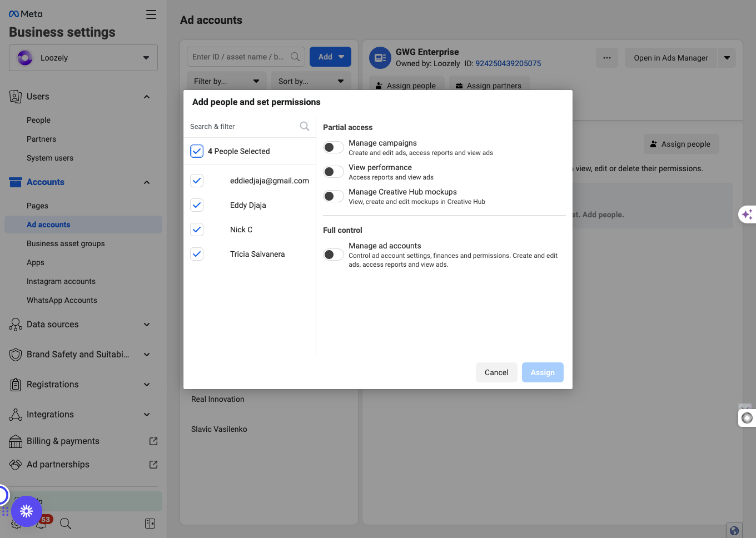This screenshot has width=756, height=538.
Task: Click the Integrations icon
Action: click(x=16, y=415)
